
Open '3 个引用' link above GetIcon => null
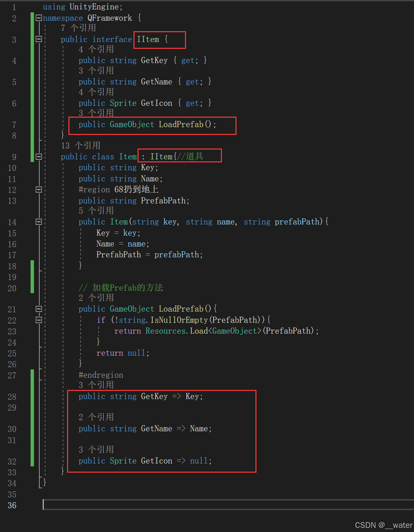(x=96, y=450)
